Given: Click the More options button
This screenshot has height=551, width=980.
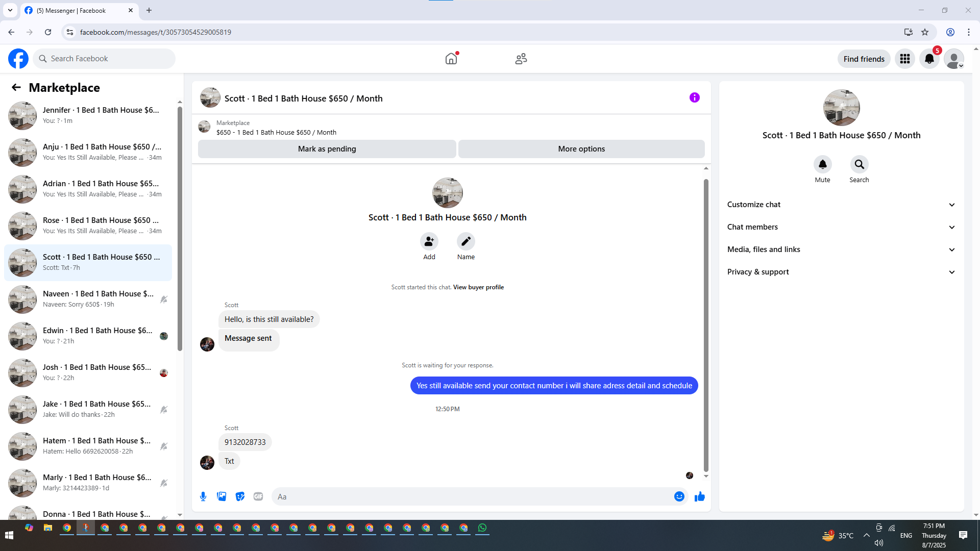Looking at the screenshot, I should pyautogui.click(x=581, y=149).
